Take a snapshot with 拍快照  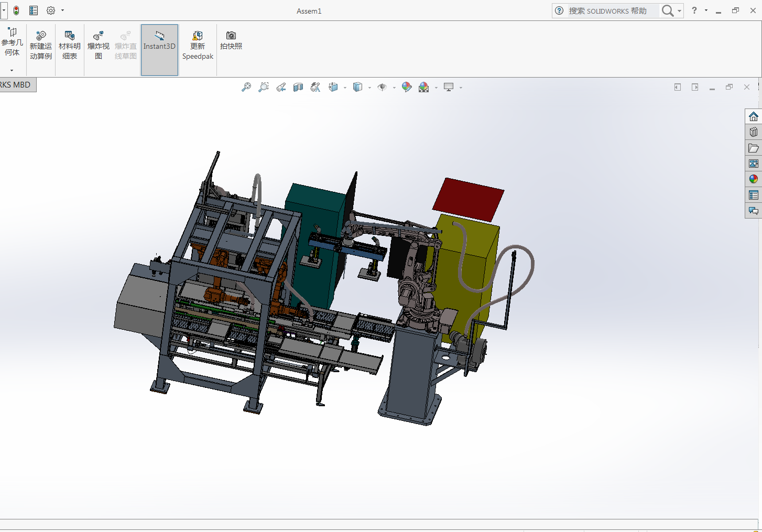(231, 40)
